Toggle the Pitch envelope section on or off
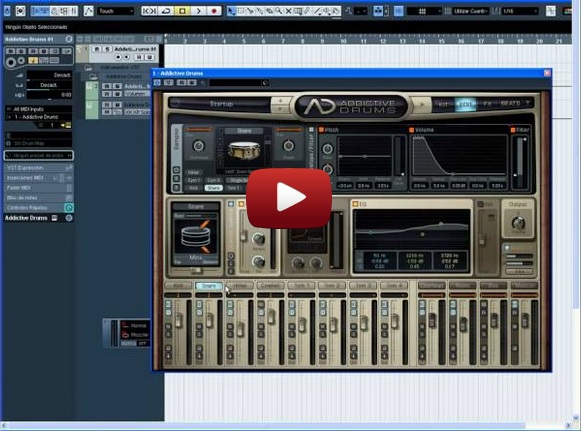The height and width of the screenshot is (431, 581). coord(321,130)
